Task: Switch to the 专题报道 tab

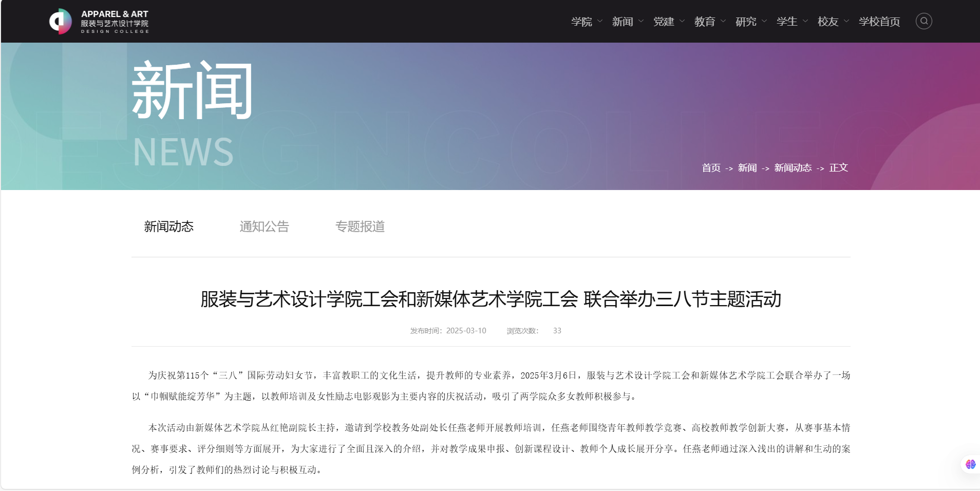Action: click(x=360, y=226)
